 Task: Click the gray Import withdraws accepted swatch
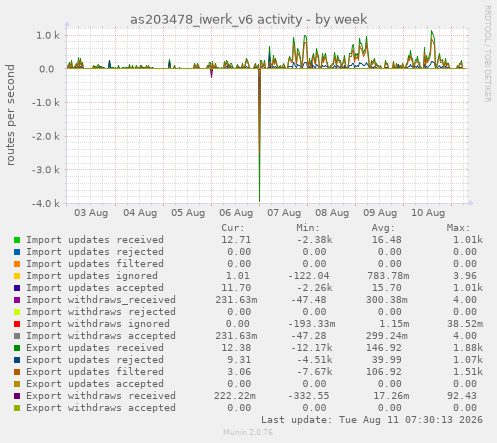coord(17,336)
